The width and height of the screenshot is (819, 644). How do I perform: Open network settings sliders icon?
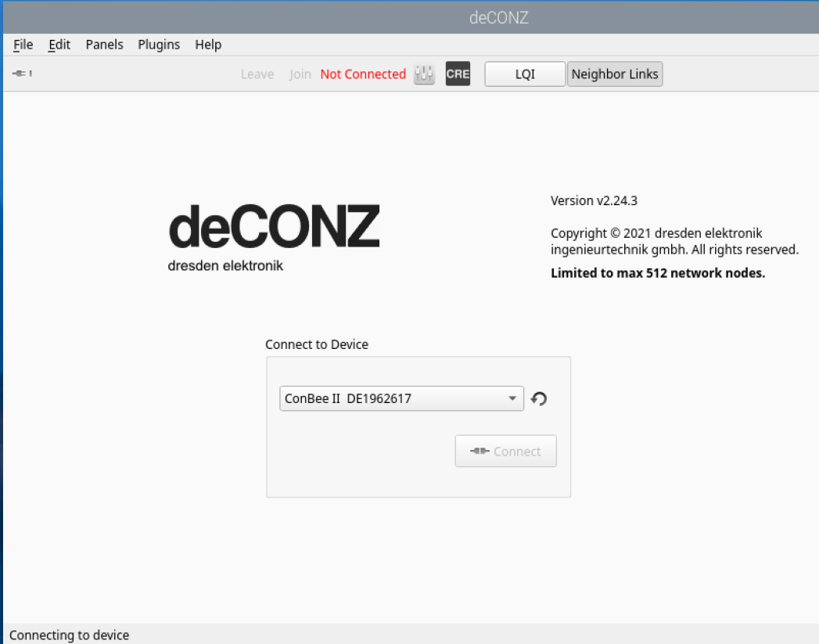[424, 74]
